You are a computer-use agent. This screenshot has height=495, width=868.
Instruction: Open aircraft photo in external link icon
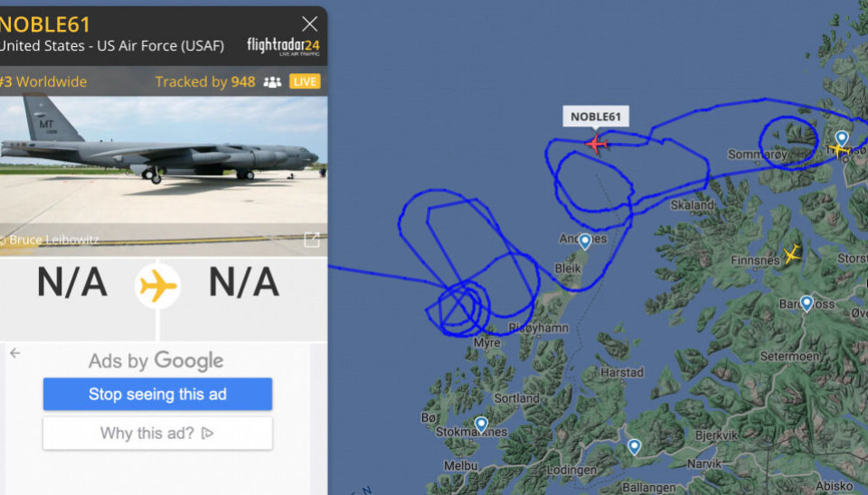coord(312,239)
